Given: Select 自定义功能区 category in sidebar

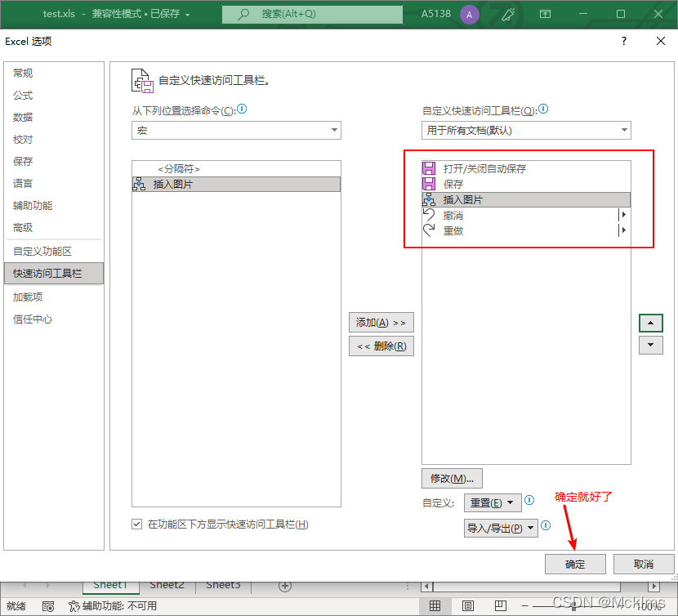Looking at the screenshot, I should click(x=54, y=252).
